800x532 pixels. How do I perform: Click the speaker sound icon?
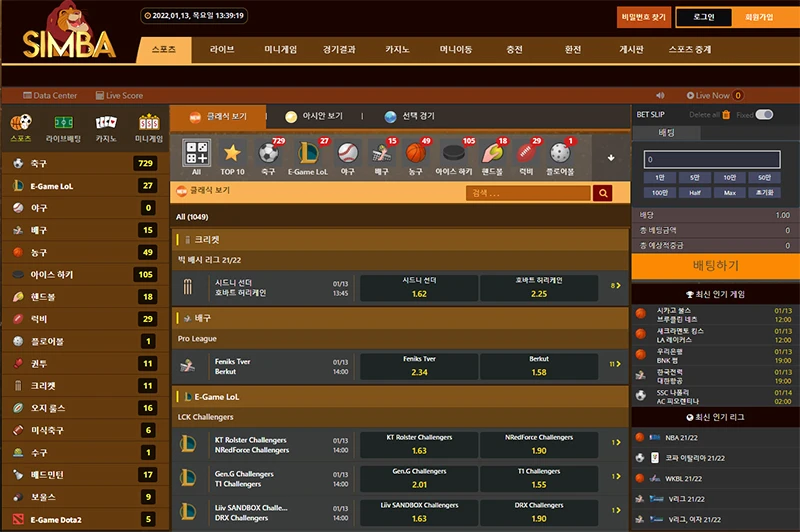(660, 95)
